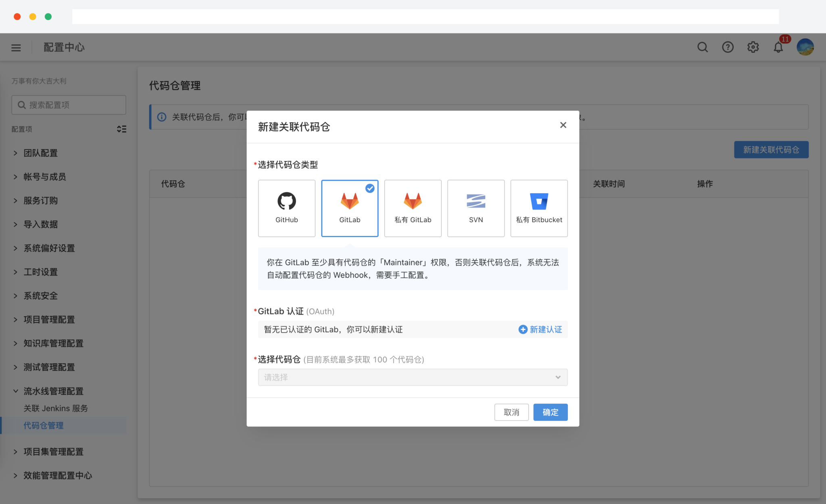Click the 取消 cancel button
826x504 pixels.
pos(511,412)
